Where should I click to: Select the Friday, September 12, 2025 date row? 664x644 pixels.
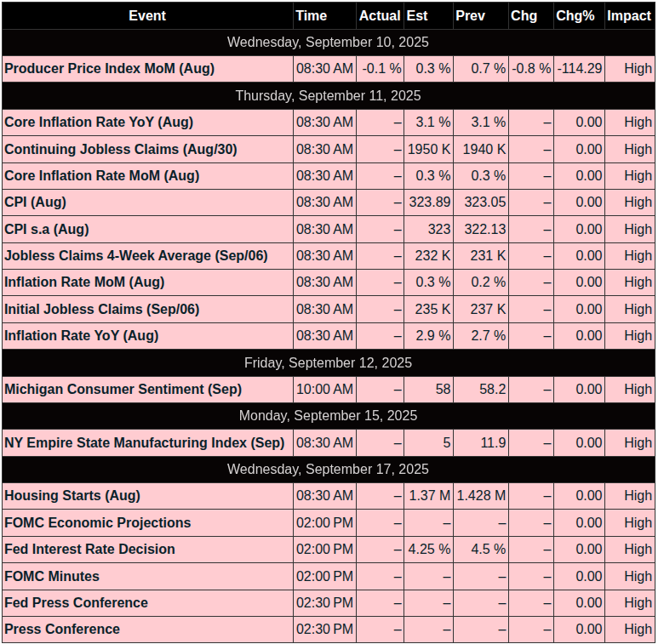329,363
